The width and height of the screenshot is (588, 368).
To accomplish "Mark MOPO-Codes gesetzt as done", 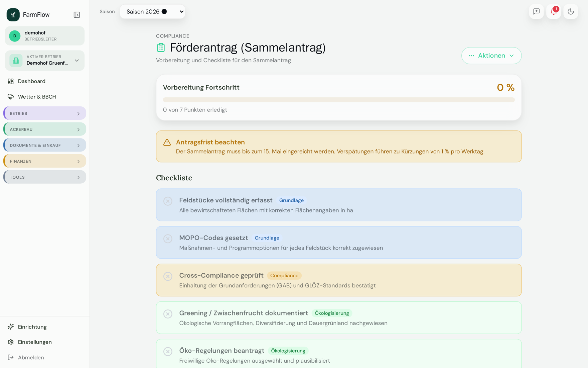I will [168, 239].
